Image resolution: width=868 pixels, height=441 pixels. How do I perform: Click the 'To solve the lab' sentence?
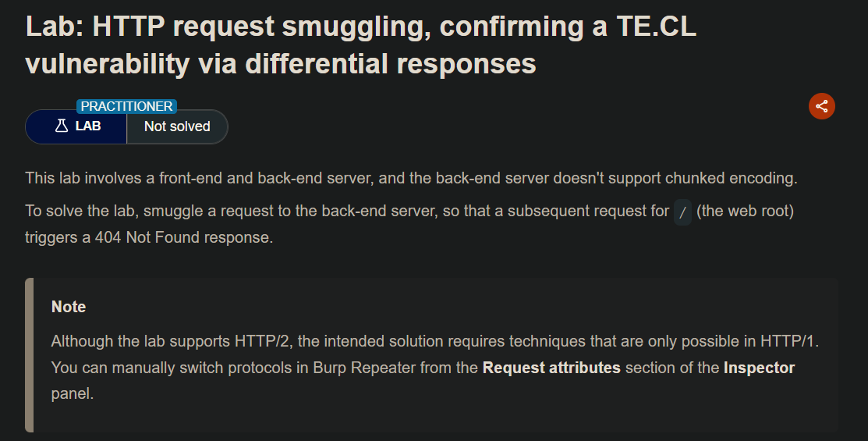[347, 212]
